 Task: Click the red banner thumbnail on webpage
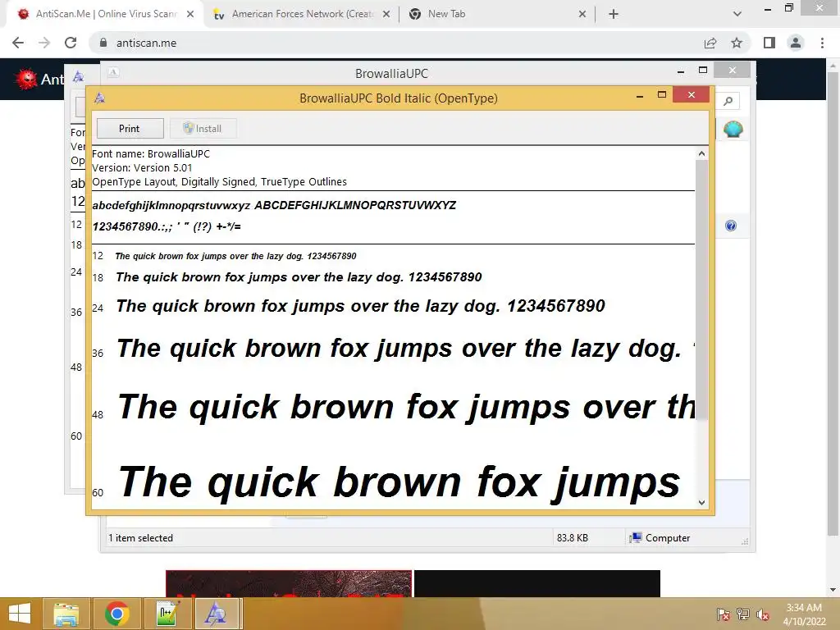click(x=289, y=583)
